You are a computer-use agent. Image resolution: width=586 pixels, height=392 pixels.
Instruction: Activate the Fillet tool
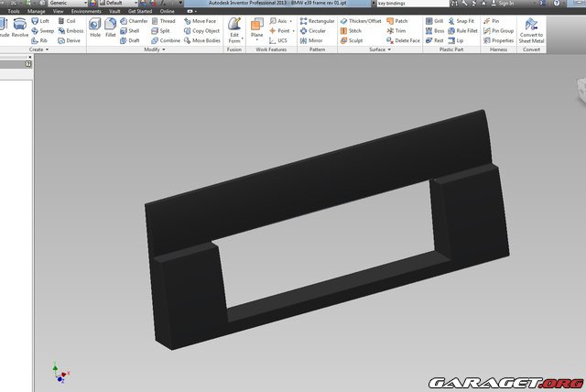(x=111, y=27)
